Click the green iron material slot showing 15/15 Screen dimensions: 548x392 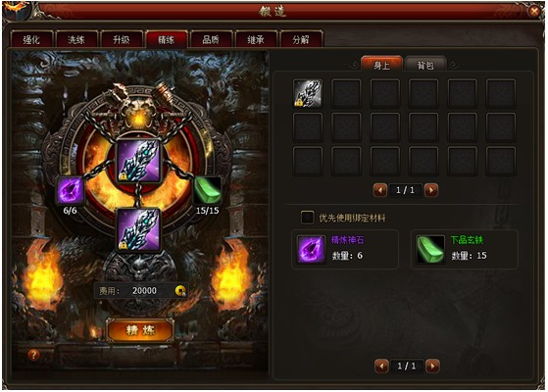pyautogui.click(x=207, y=190)
